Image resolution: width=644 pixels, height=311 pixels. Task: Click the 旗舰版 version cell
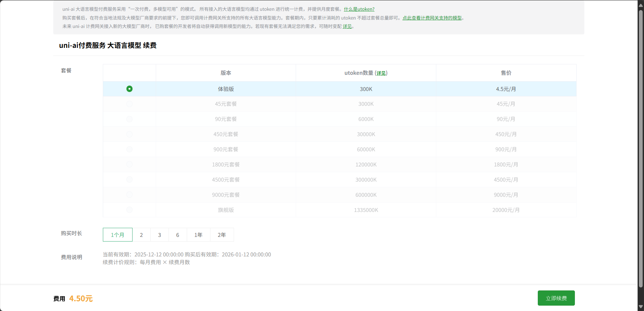[x=226, y=210]
